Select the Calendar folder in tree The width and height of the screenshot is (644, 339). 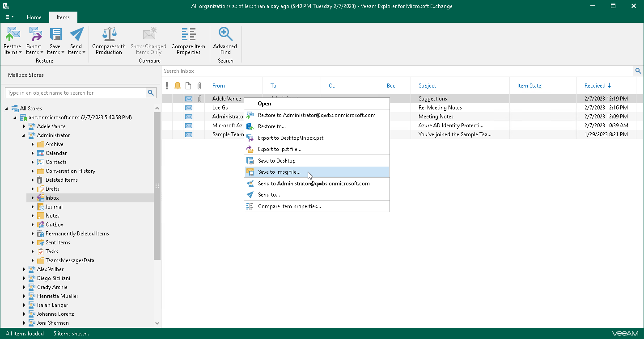(56, 153)
